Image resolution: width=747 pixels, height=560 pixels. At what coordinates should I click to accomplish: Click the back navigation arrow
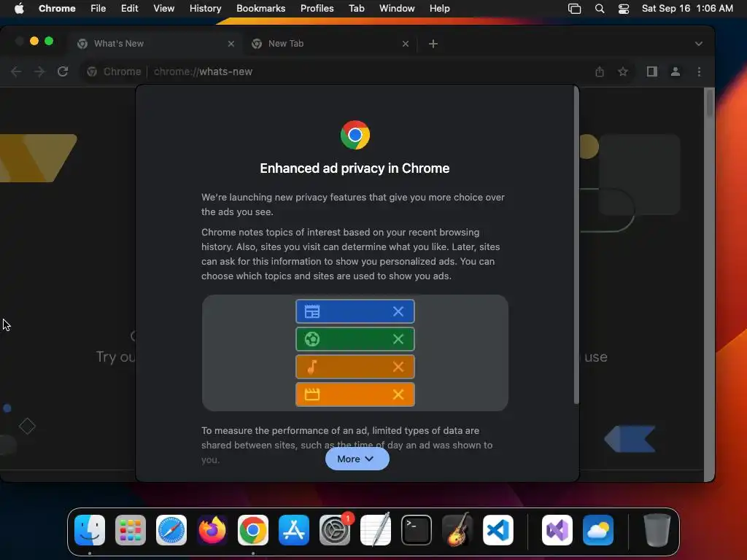(16, 71)
